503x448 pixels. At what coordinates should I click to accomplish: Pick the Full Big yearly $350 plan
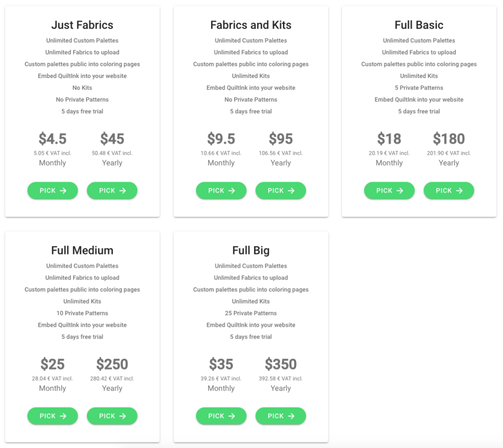(280, 416)
